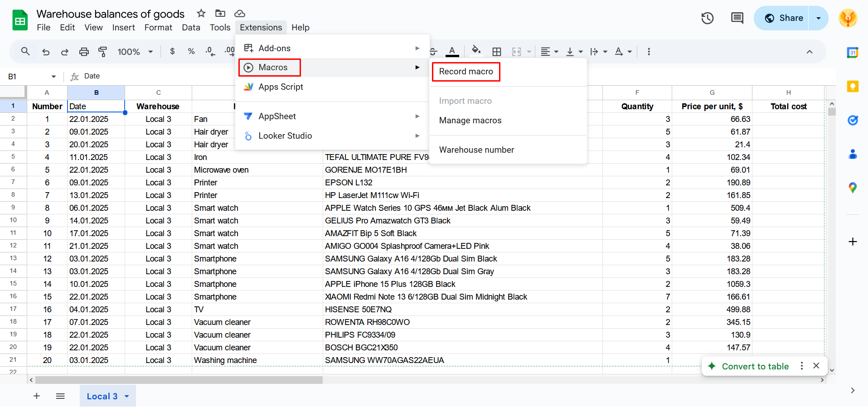Image resolution: width=868 pixels, height=407 pixels.
Task: Hide the menus with collapse arrow
Action: click(x=810, y=52)
